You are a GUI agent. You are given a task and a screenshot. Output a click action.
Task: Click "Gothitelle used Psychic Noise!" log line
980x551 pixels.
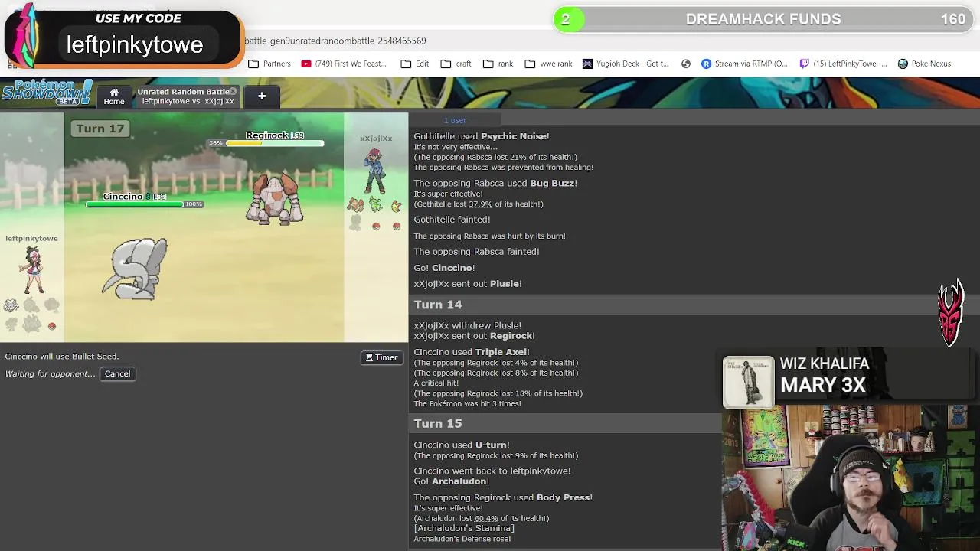(482, 136)
